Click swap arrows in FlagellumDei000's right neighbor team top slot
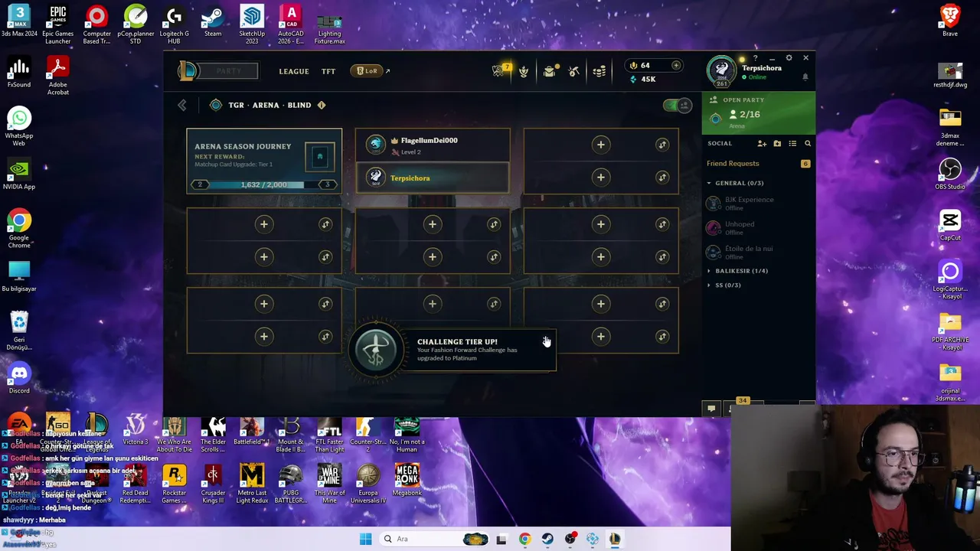The height and width of the screenshot is (551, 980). [662, 145]
